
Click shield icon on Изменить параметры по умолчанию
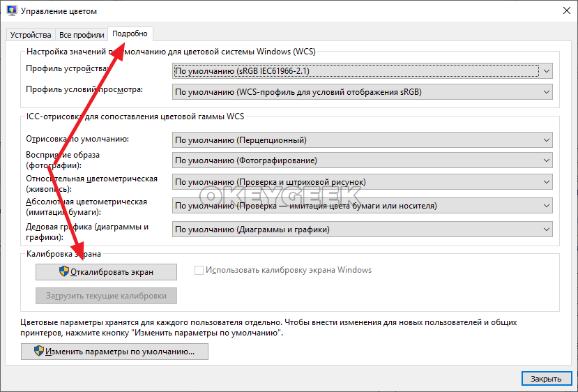(39, 352)
